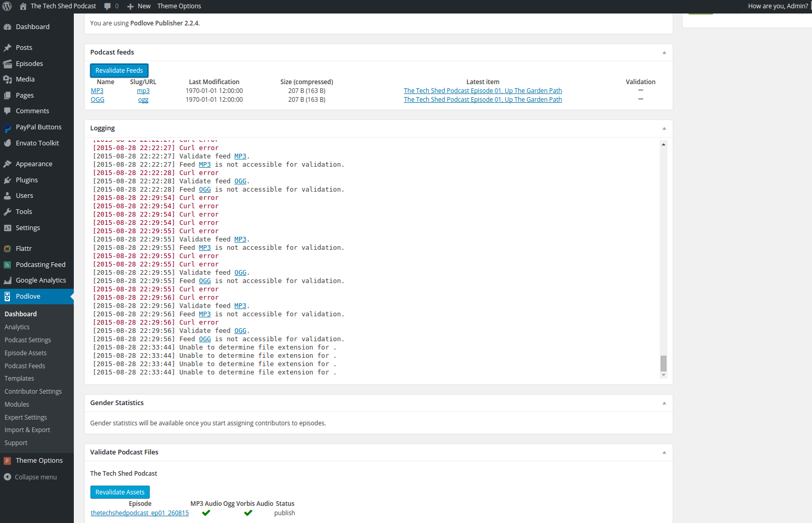This screenshot has height=523, width=812.
Task: Open Expert Settings submenu item
Action: (25, 418)
